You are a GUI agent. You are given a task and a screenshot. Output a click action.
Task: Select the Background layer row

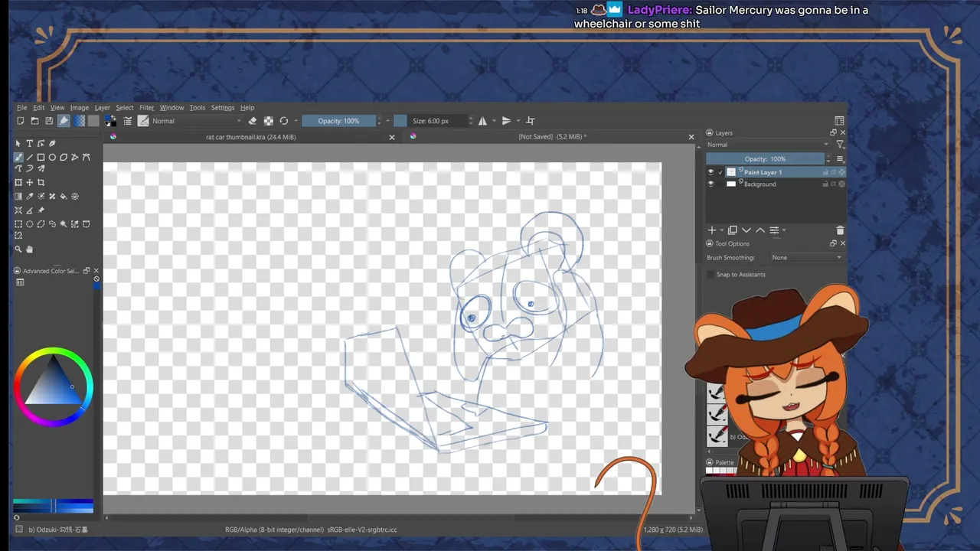[776, 184]
